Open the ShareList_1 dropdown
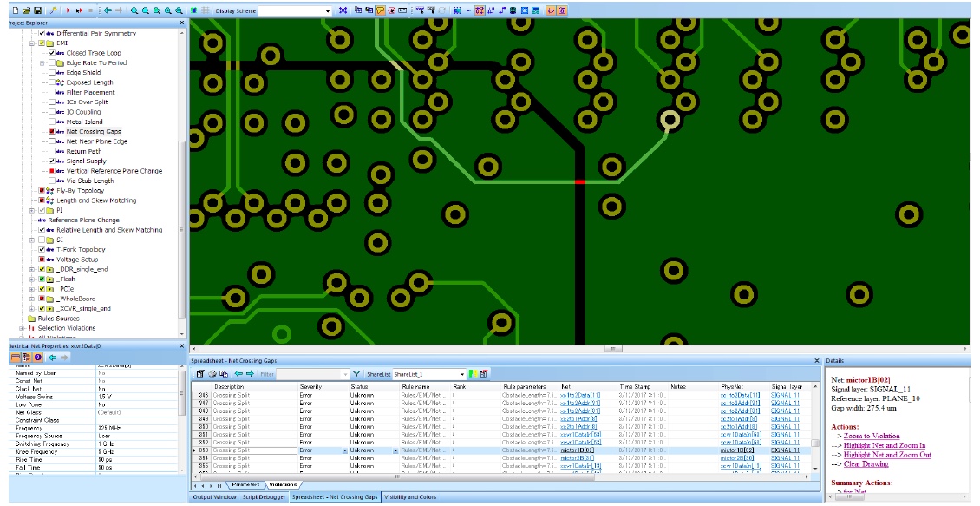 point(461,374)
